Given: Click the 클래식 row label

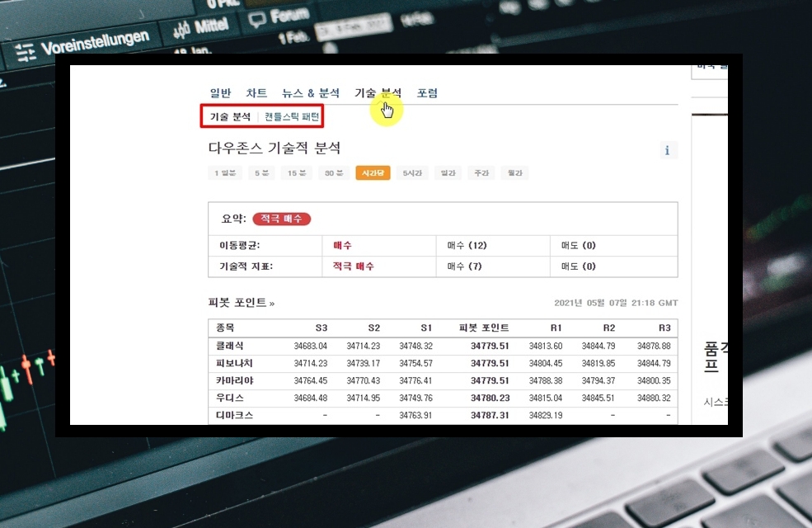Looking at the screenshot, I should (229, 346).
